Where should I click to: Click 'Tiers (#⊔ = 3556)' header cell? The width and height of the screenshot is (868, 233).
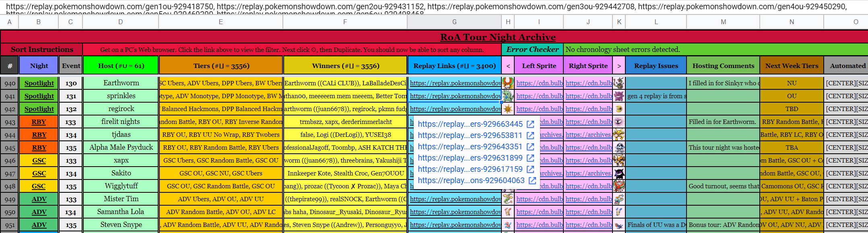click(221, 66)
